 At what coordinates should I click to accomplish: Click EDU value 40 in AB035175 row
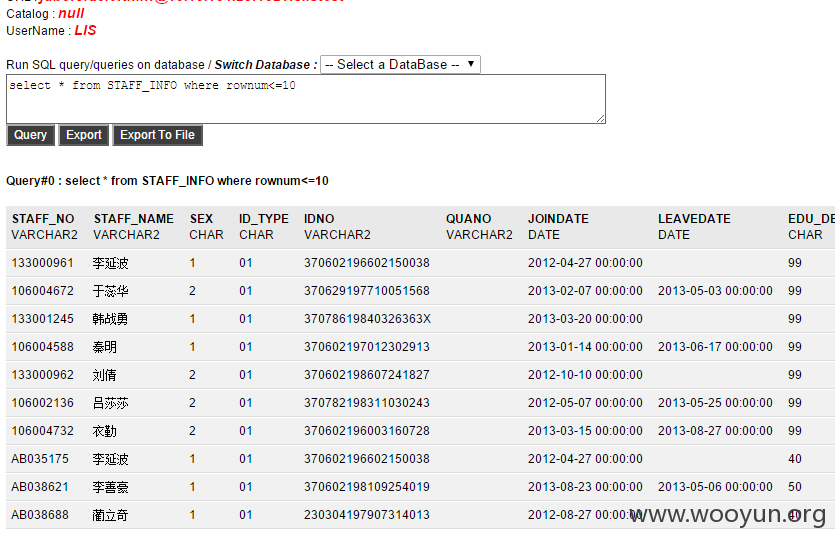tap(795, 459)
